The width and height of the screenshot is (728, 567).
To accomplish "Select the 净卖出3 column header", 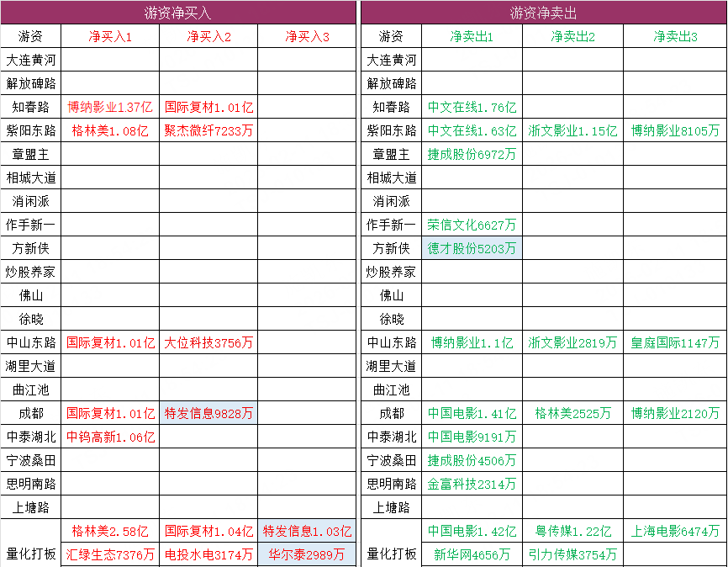I will (675, 36).
